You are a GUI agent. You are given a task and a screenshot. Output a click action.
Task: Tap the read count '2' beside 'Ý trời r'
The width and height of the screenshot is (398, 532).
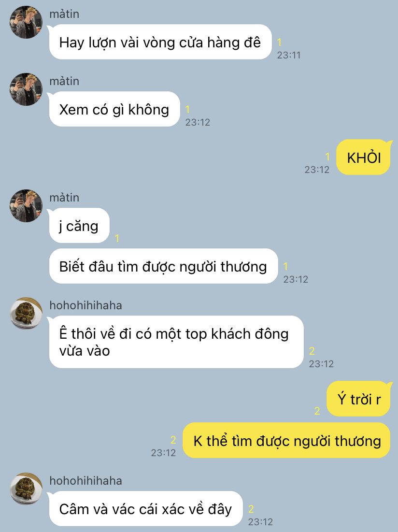click(317, 411)
